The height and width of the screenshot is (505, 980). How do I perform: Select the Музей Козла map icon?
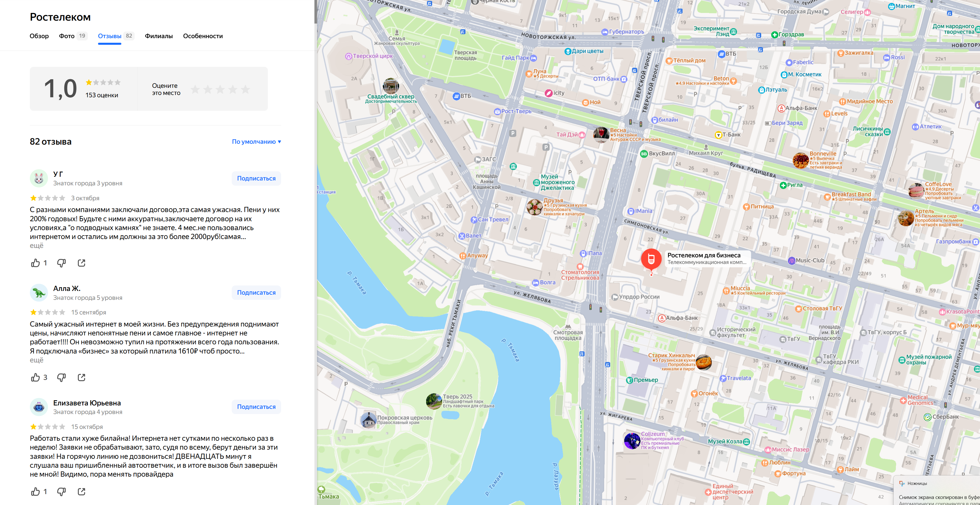click(746, 442)
